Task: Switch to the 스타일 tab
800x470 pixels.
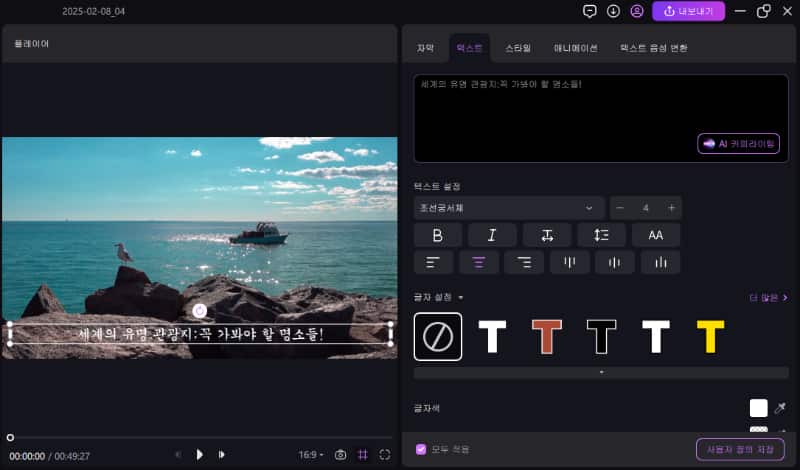Action: click(x=518, y=48)
